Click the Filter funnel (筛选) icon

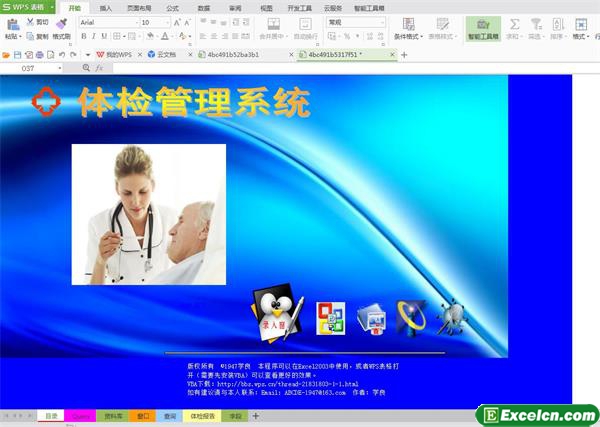coord(536,24)
